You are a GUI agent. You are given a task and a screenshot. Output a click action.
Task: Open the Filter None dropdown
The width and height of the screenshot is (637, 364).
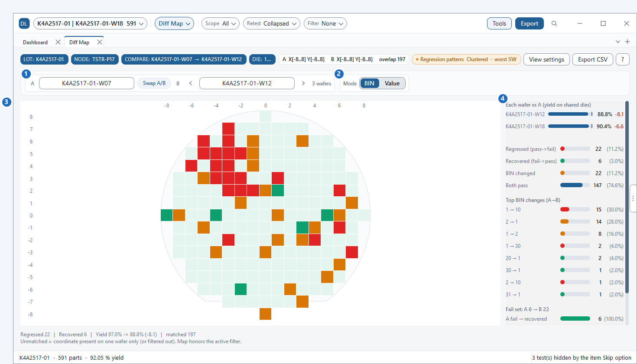coord(325,23)
